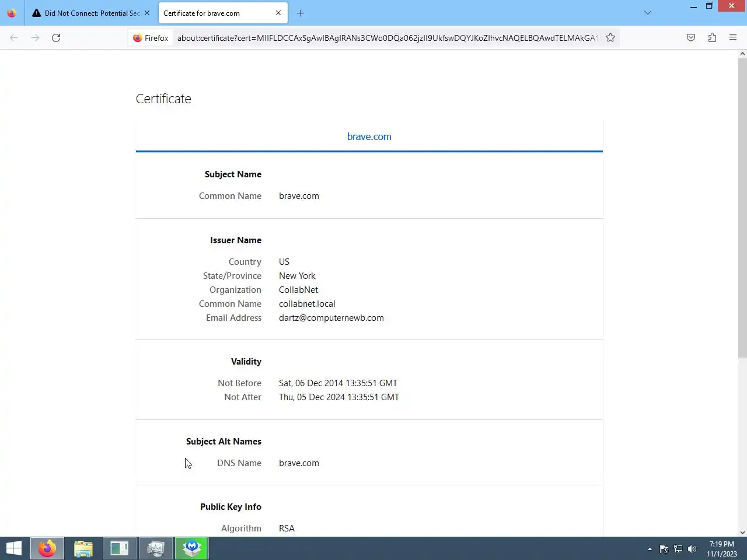Click the Validity section heading

(246, 362)
